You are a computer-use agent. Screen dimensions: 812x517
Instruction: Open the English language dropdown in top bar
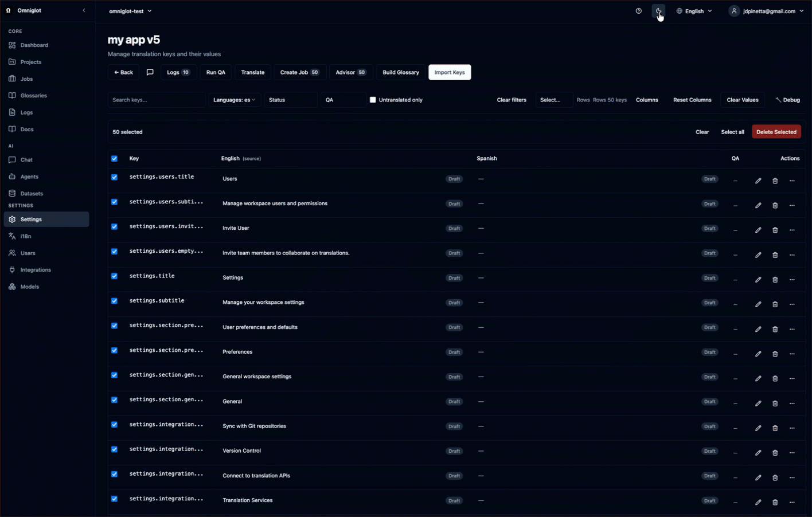(694, 11)
